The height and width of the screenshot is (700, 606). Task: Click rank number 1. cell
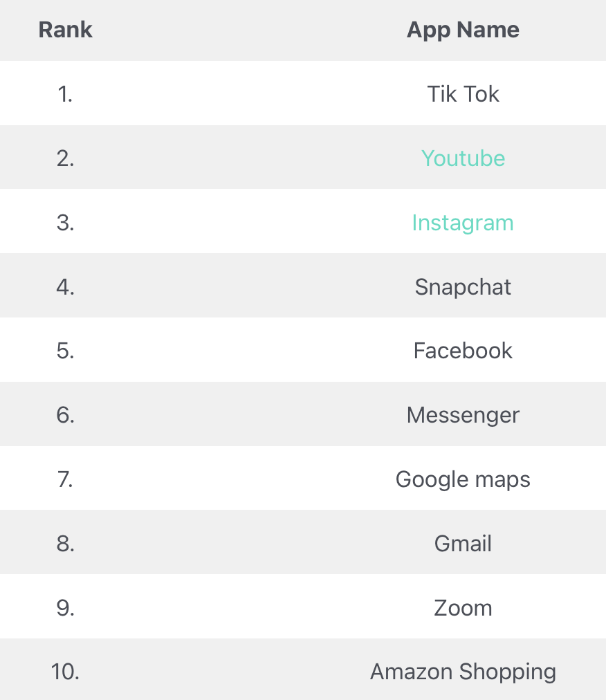pyautogui.click(x=65, y=94)
